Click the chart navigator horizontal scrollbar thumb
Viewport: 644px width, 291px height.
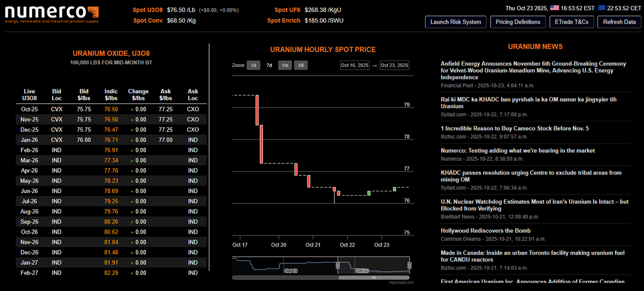tap(374, 278)
